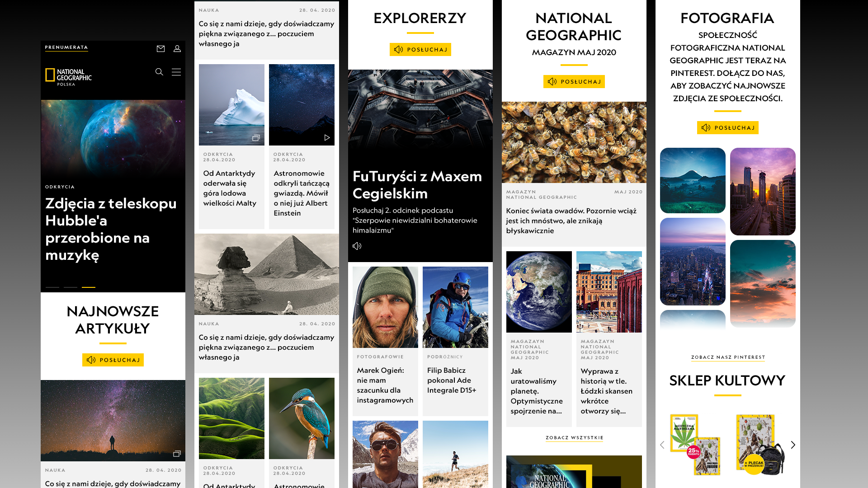Click the user account icon

177,49
